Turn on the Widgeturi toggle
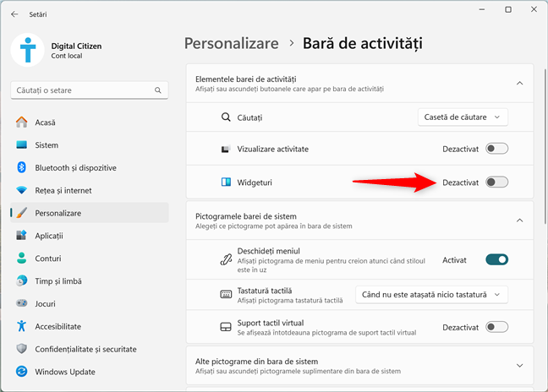The height and width of the screenshot is (392, 548). pyautogui.click(x=496, y=182)
